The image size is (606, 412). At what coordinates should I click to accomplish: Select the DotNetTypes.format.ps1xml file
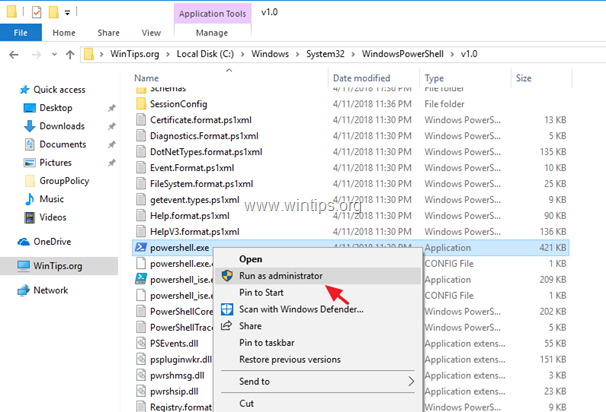pyautogui.click(x=206, y=152)
